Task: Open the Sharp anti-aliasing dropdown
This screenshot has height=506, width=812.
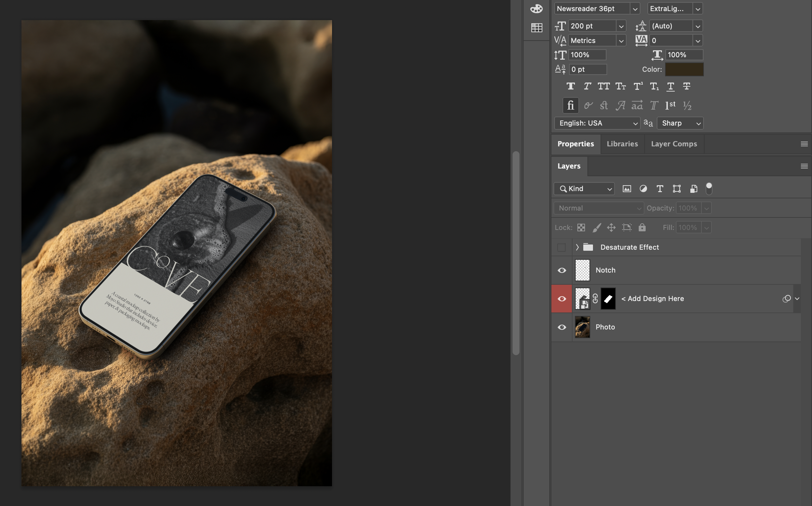Action: [x=680, y=123]
